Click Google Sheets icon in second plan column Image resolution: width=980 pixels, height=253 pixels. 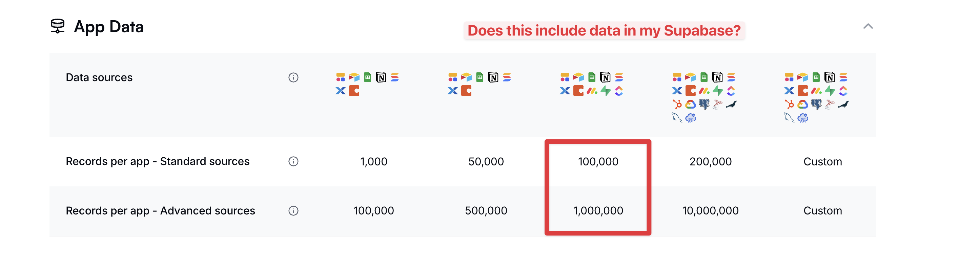click(480, 77)
